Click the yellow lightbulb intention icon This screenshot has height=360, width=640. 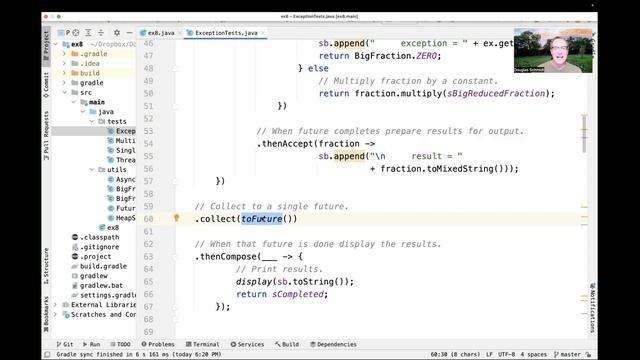click(x=176, y=218)
